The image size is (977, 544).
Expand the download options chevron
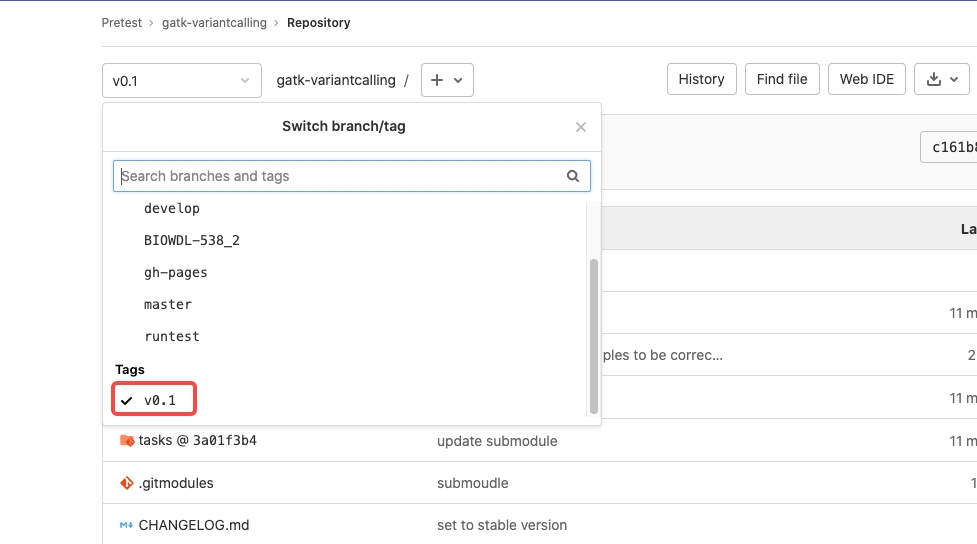click(954, 80)
